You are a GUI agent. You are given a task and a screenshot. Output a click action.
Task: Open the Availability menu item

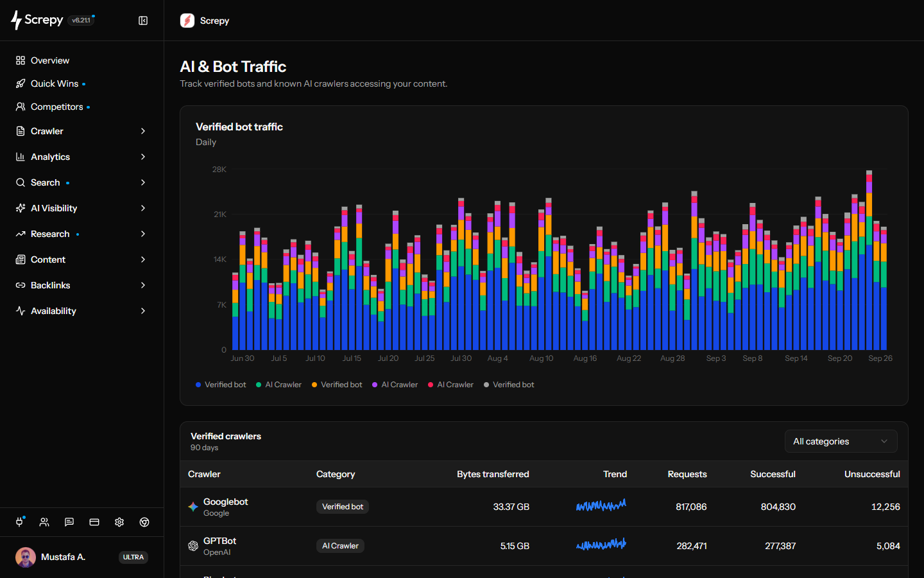click(81, 311)
